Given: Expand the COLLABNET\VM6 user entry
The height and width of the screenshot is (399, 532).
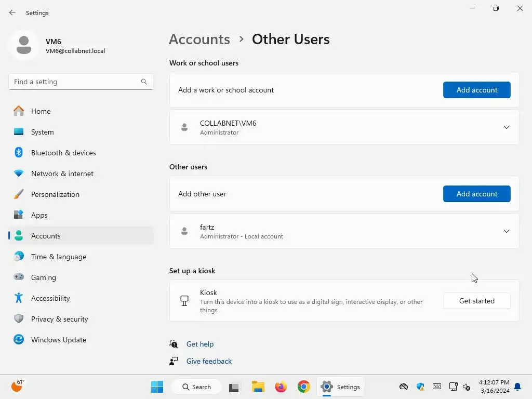Looking at the screenshot, I should 506,127.
